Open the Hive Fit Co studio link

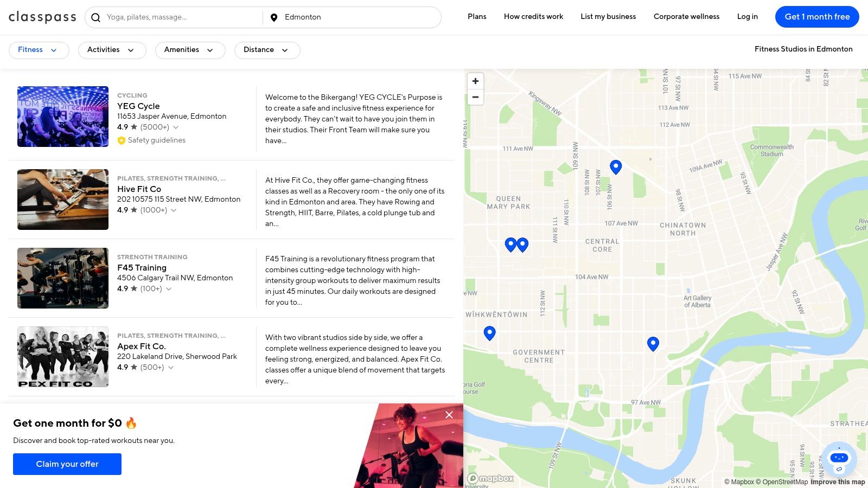point(139,189)
